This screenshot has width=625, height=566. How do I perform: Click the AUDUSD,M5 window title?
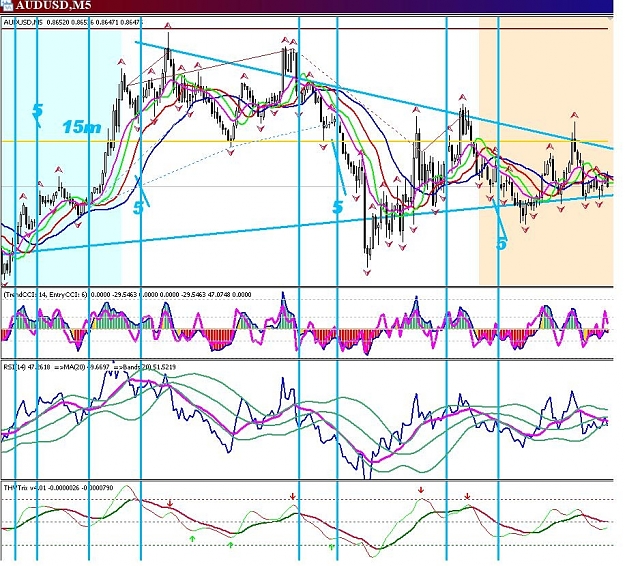(53, 5)
